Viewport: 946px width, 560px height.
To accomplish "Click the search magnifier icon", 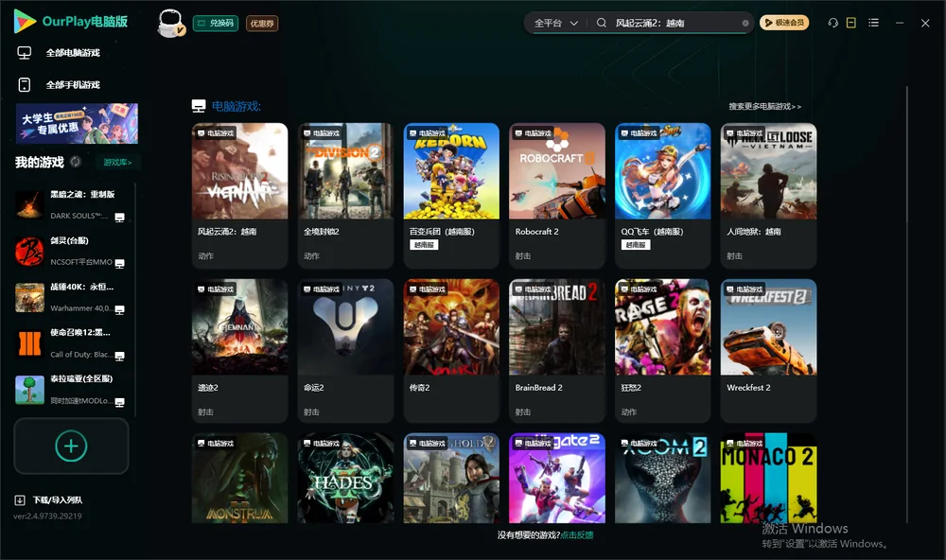I will pyautogui.click(x=602, y=23).
